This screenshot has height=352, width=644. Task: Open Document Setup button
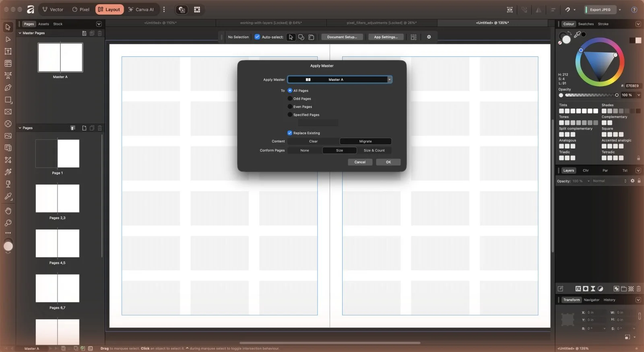coord(342,37)
